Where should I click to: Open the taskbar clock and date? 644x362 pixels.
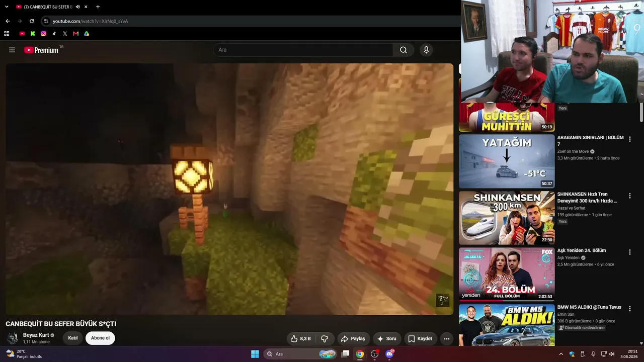pyautogui.click(x=629, y=354)
